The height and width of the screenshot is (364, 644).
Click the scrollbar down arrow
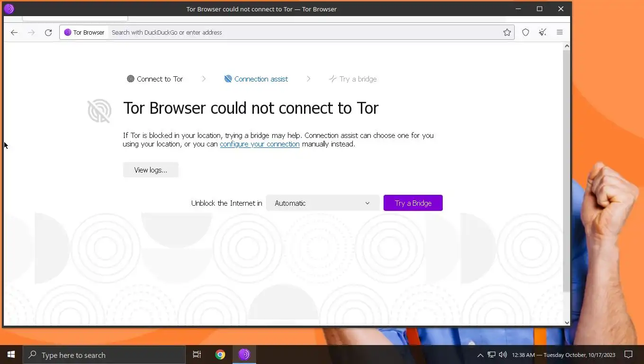(x=567, y=322)
